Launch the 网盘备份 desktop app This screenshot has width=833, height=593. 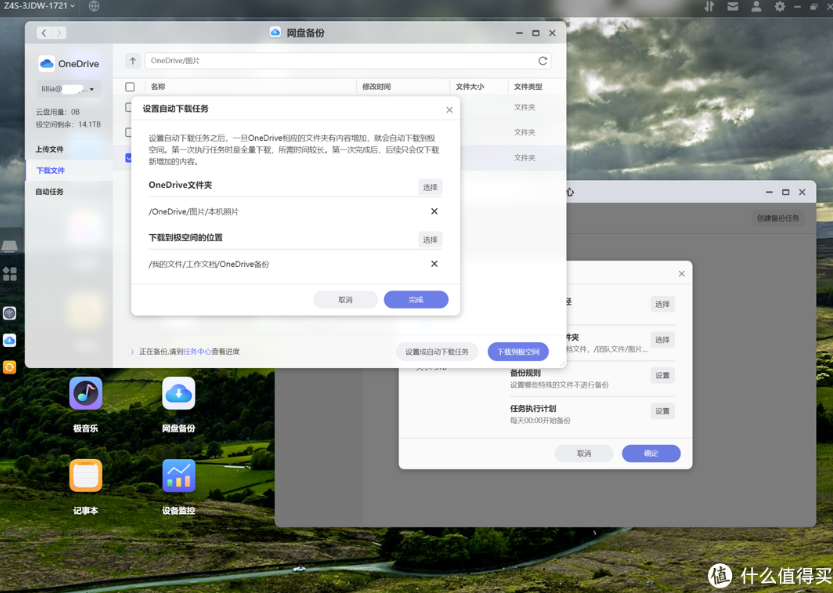[178, 393]
